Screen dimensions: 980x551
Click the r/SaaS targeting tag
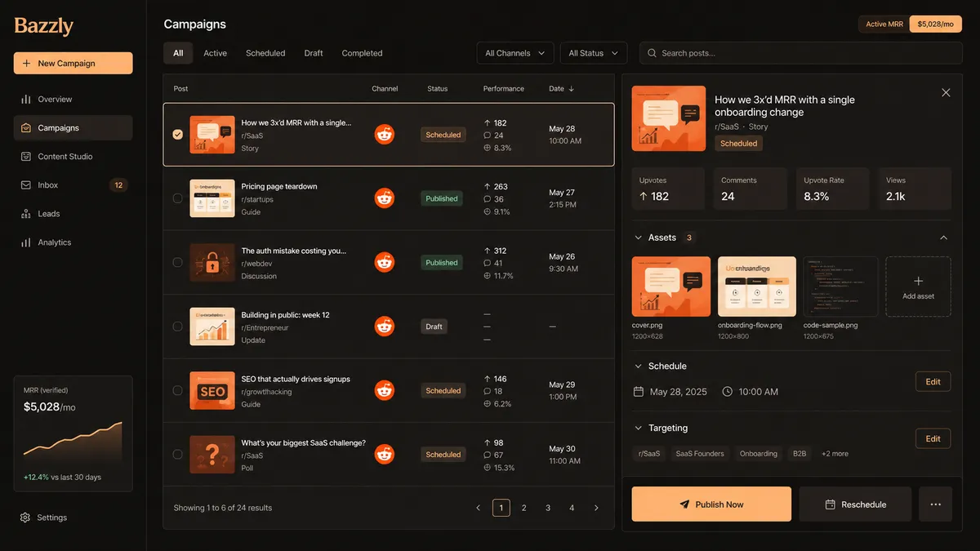(x=649, y=454)
